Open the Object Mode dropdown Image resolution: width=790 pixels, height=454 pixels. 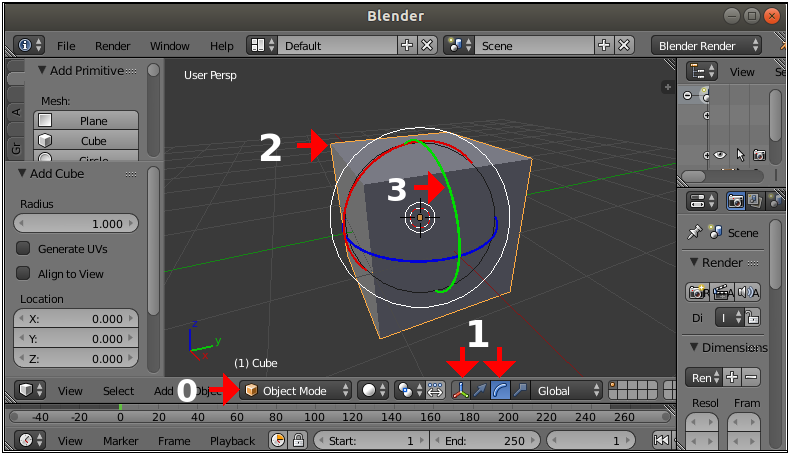(295, 391)
